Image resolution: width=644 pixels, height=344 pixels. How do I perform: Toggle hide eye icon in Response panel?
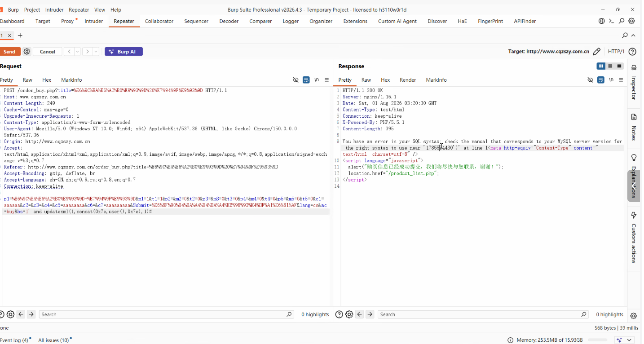tap(590, 80)
